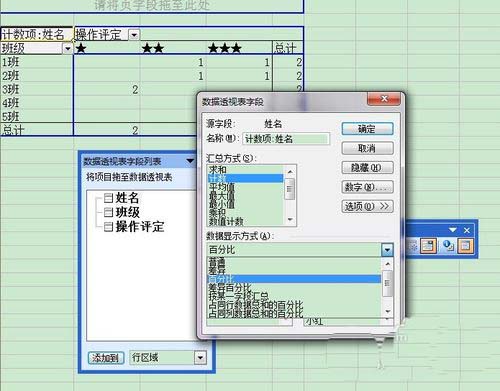Choose 占同列数据总和的百分比 option
Image resolution: width=500 pixels, height=391 pixels.
pos(294,313)
